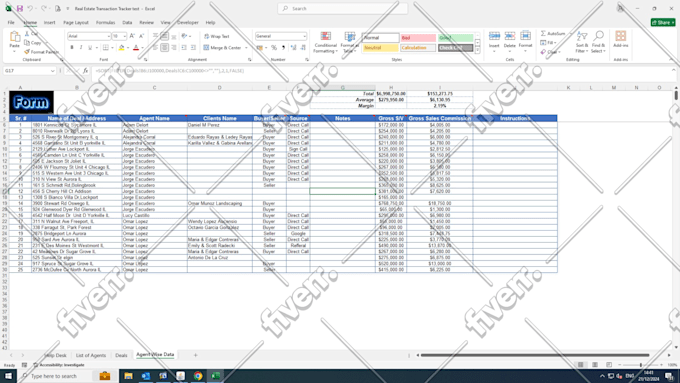Apply the Bad cell style
The height and width of the screenshot is (383, 680).
418,38
